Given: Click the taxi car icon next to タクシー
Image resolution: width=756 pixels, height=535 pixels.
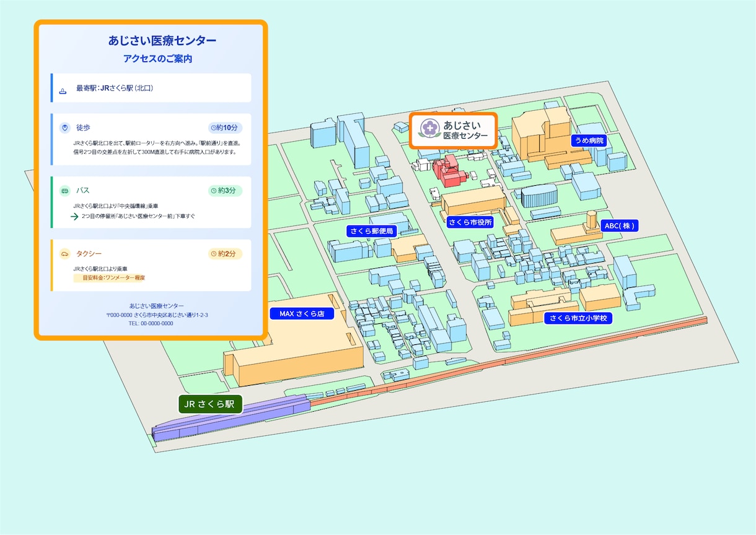Looking at the screenshot, I should [64, 254].
